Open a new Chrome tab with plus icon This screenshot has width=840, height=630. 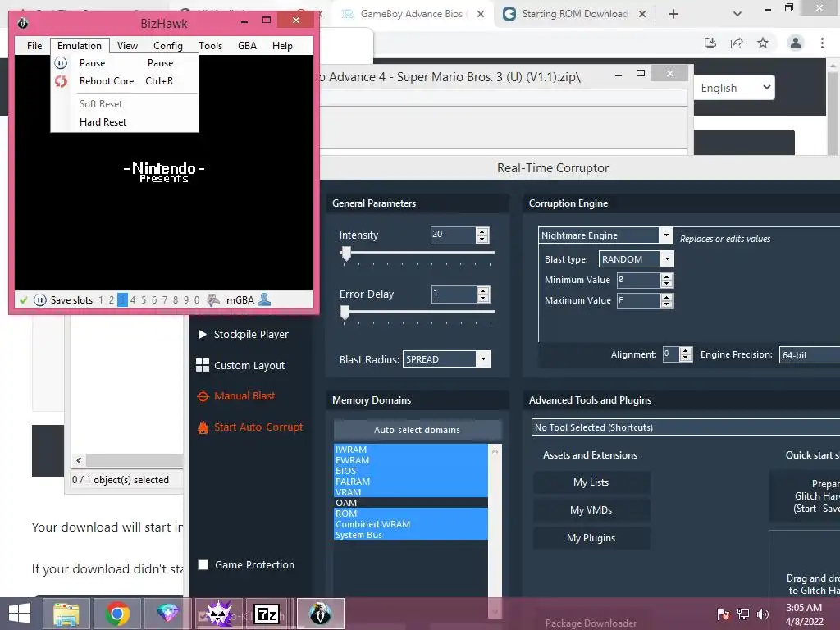[673, 14]
